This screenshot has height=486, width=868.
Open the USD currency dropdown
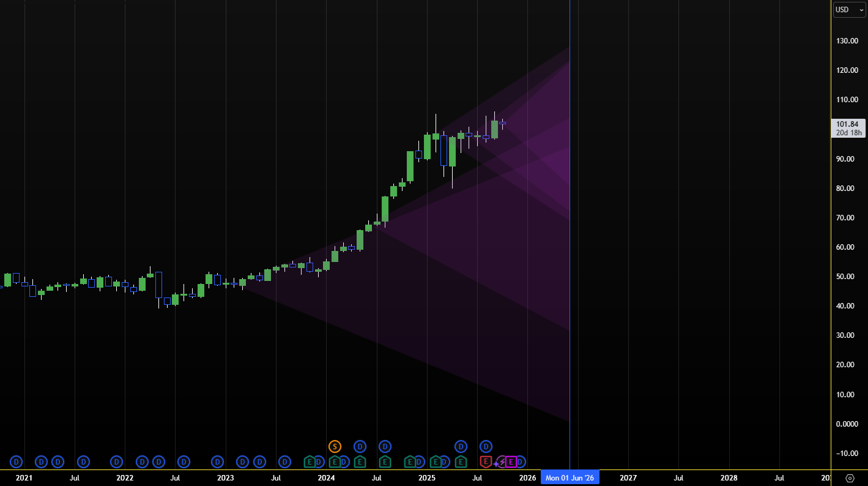pyautogui.click(x=850, y=10)
